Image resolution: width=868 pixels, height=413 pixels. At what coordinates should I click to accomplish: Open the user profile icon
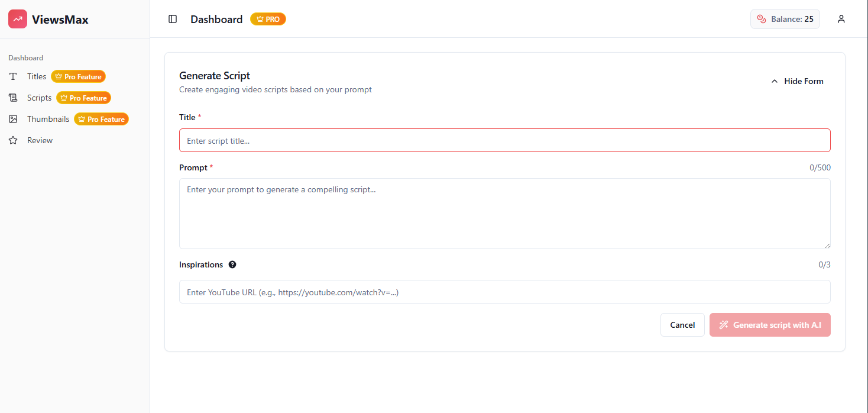(841, 19)
